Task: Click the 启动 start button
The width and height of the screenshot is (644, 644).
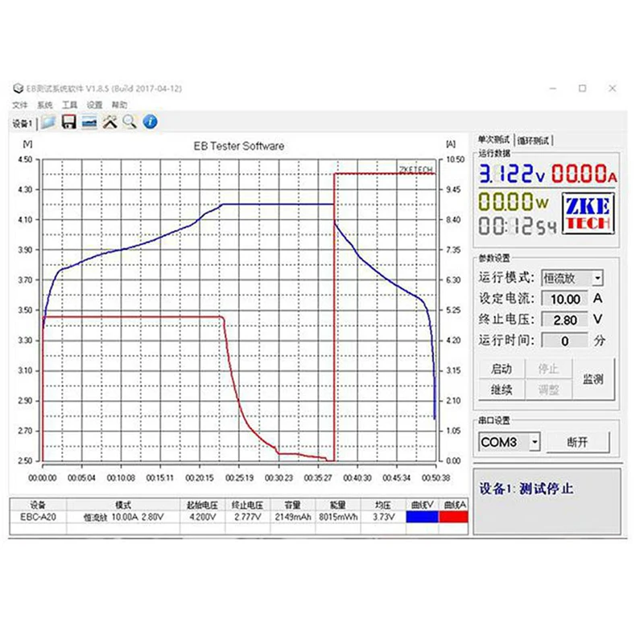Action: click(502, 369)
